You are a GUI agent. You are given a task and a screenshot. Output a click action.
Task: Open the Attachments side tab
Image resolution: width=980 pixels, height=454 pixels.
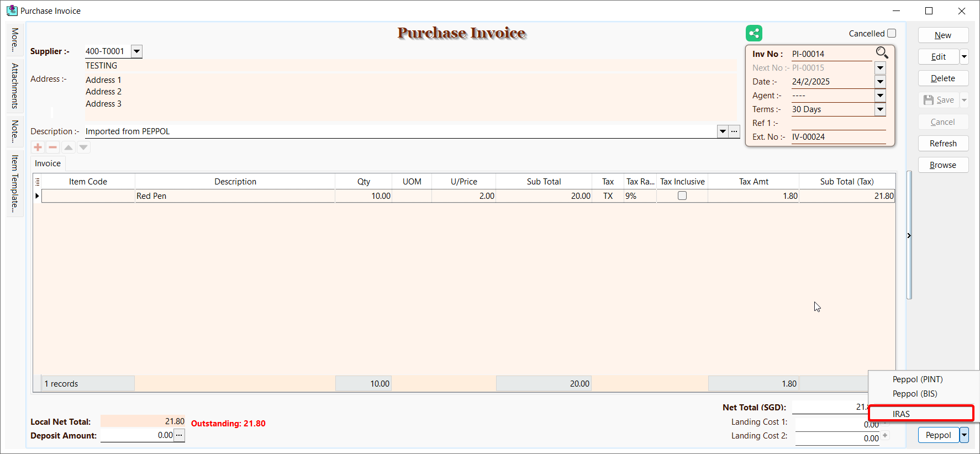tap(15, 86)
